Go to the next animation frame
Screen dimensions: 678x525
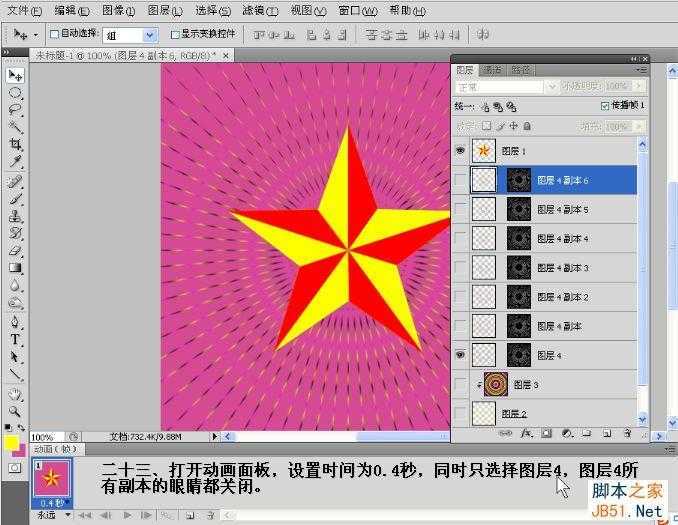(146, 515)
